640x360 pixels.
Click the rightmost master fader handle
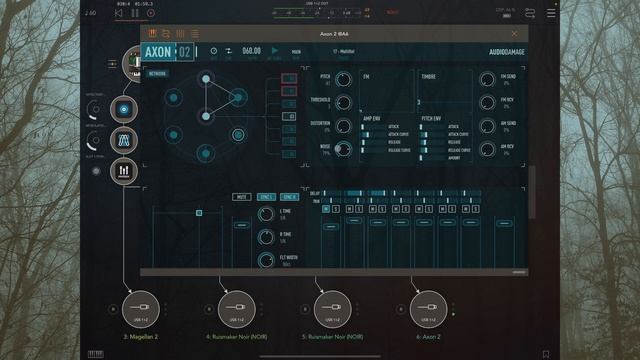[504, 223]
